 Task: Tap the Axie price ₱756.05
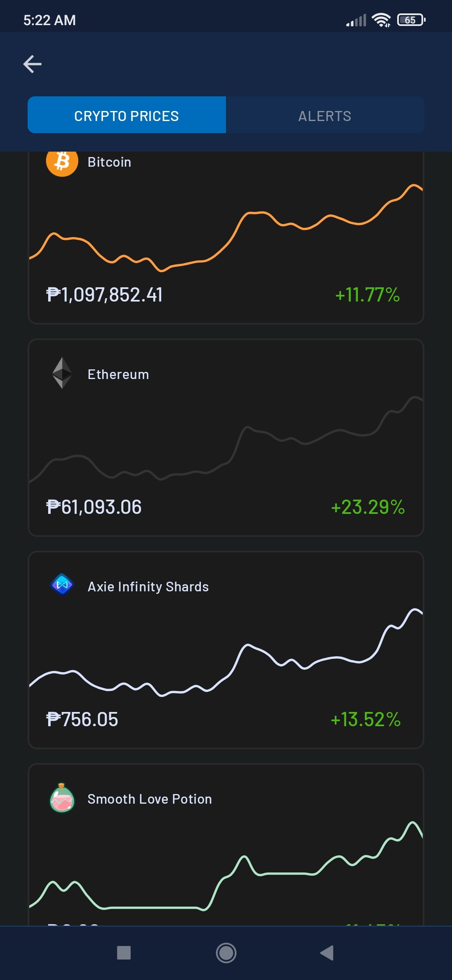(x=82, y=720)
